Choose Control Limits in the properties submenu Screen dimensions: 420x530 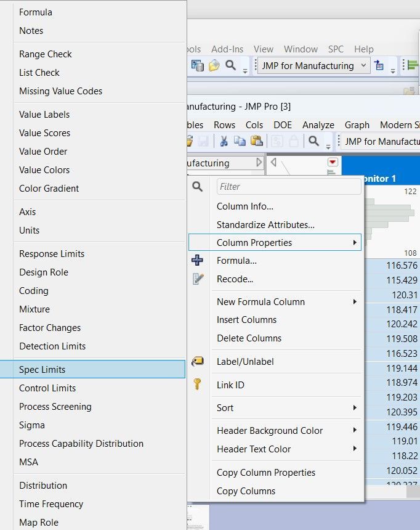[47, 388]
